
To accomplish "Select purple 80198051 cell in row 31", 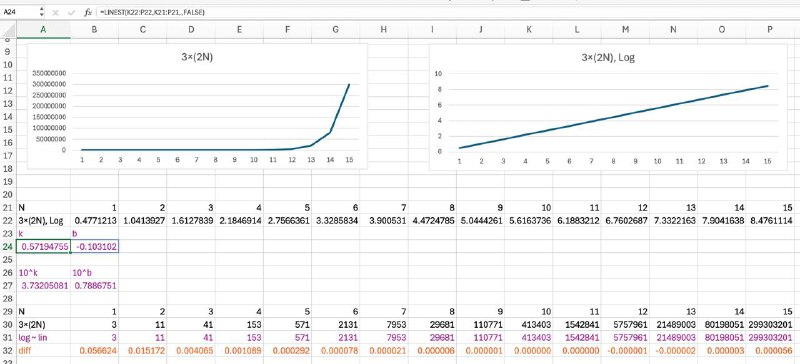I will [x=721, y=337].
